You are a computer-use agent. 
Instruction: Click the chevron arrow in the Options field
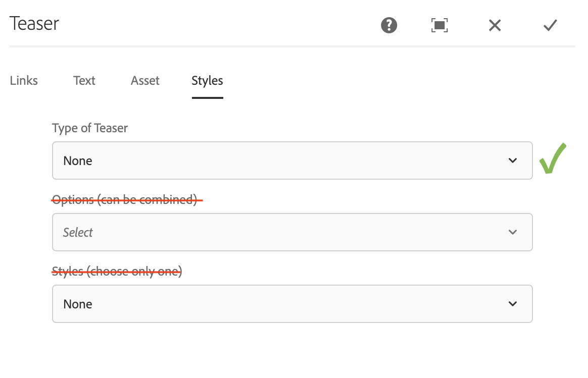(x=513, y=232)
